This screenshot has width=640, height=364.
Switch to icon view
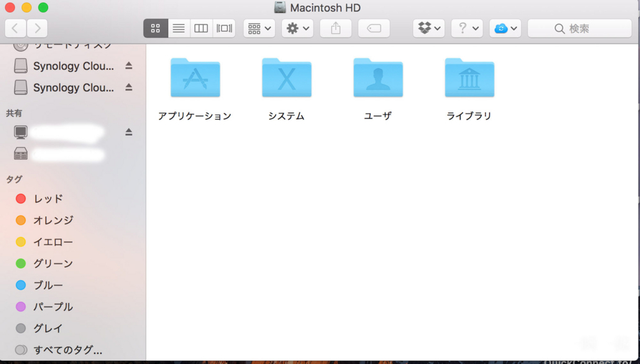click(156, 28)
